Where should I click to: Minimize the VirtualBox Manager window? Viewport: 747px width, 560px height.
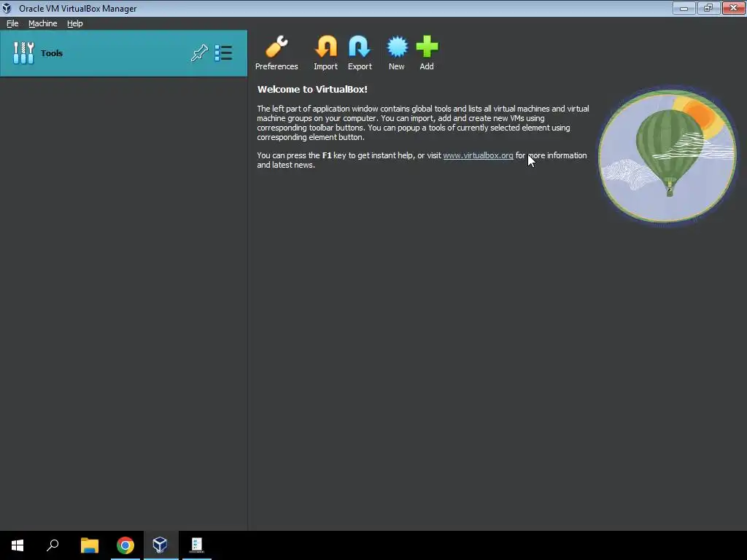[684, 8]
